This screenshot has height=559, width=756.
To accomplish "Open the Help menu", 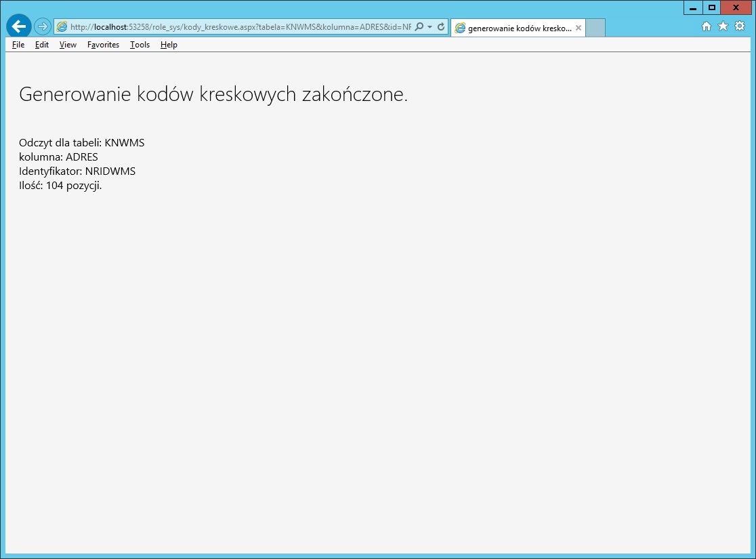I will pyautogui.click(x=169, y=45).
